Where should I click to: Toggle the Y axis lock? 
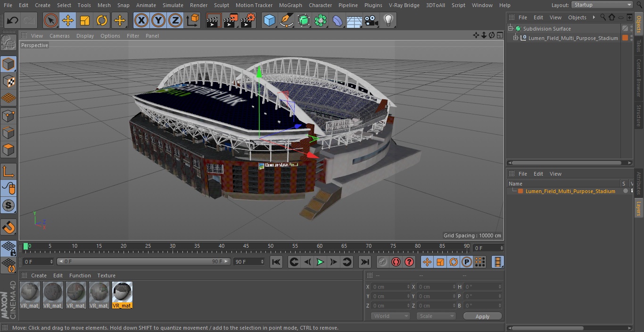[158, 20]
